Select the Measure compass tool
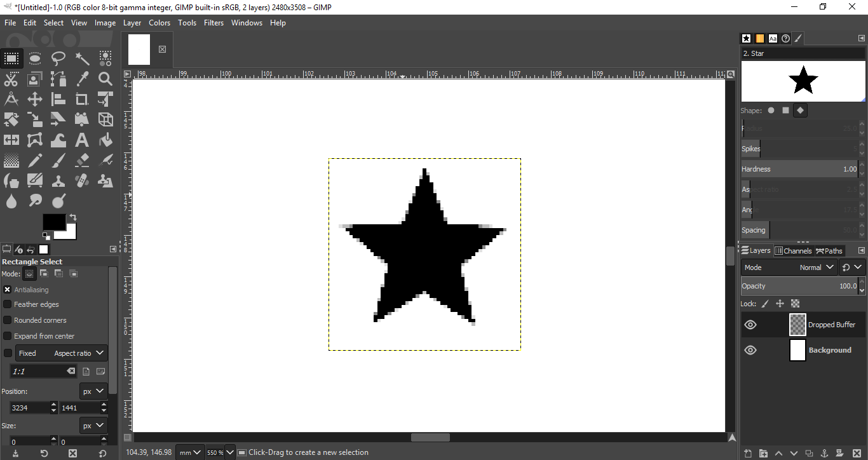The height and width of the screenshot is (460, 868). (x=11, y=99)
